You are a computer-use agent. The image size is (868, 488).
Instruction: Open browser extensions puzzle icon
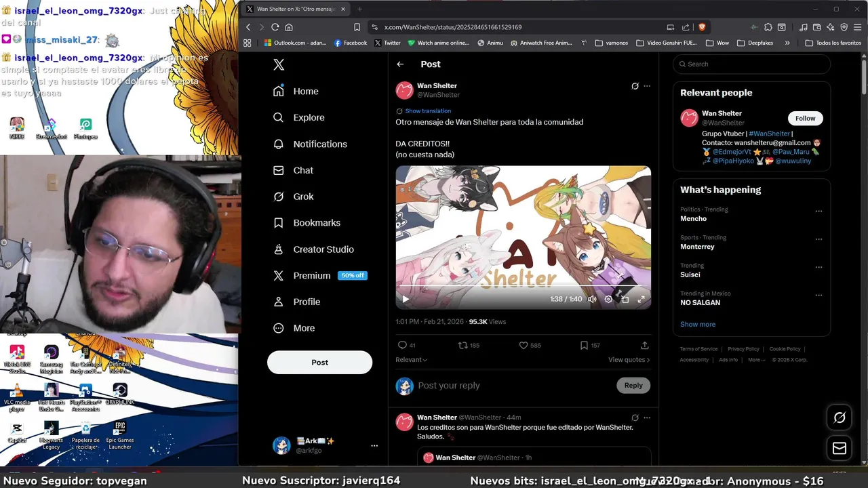(768, 27)
